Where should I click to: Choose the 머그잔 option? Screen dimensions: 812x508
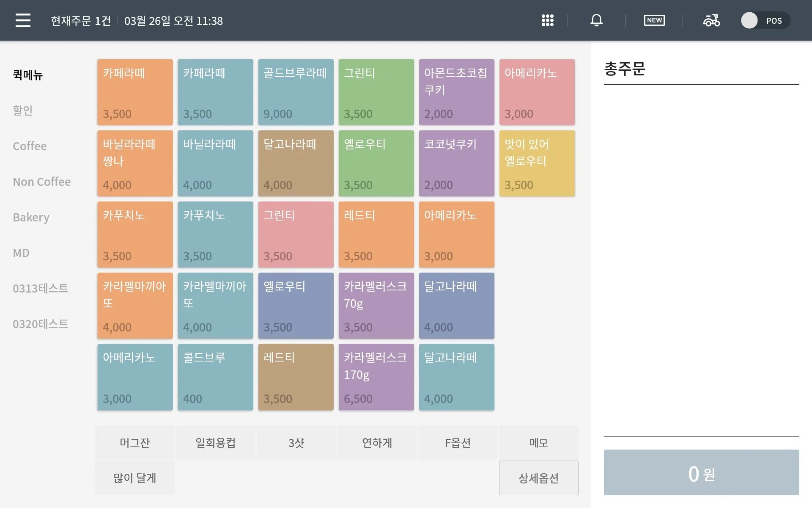pyautogui.click(x=134, y=443)
